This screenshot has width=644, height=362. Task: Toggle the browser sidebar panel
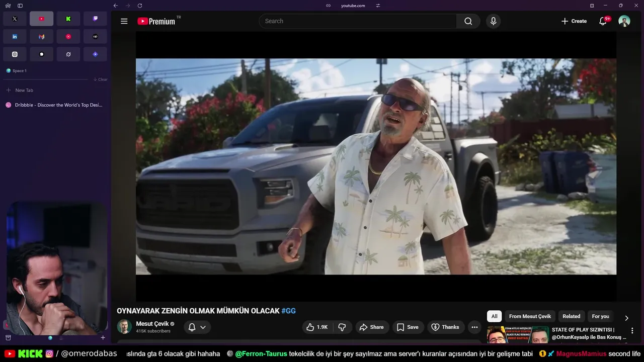(20, 6)
